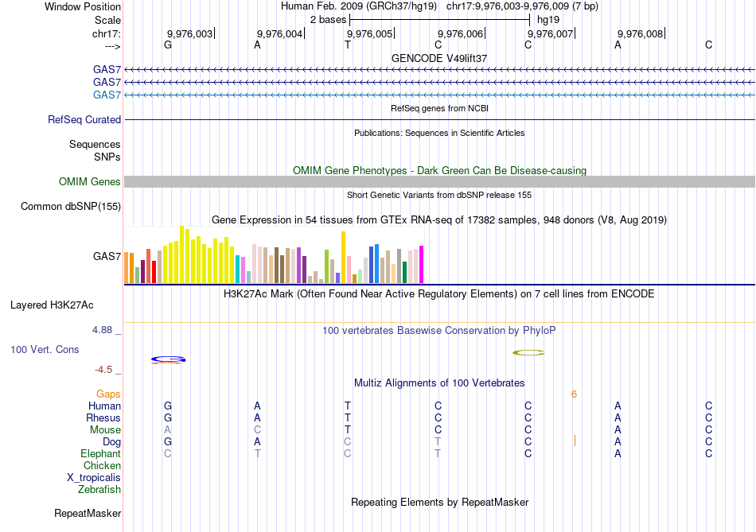
Task: Click the Window Position track label
Action: (83, 6)
